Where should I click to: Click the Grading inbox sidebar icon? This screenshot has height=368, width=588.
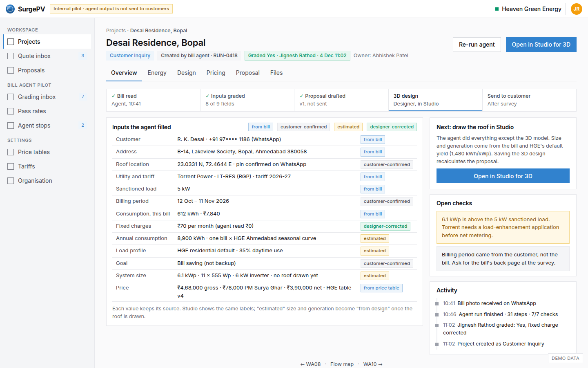pos(11,97)
